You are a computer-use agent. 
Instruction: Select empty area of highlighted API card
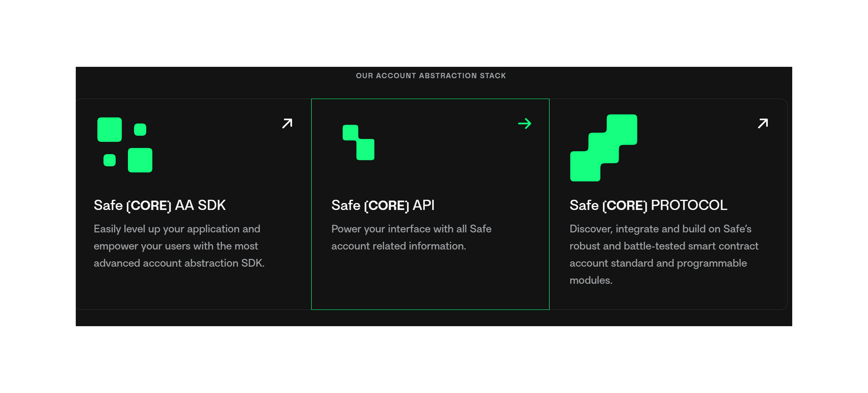[430, 282]
